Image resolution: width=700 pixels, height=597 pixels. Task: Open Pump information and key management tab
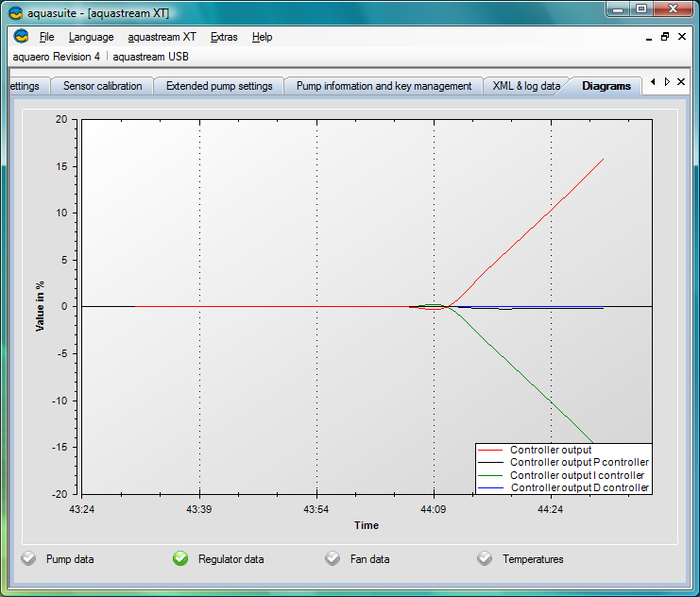click(384, 86)
